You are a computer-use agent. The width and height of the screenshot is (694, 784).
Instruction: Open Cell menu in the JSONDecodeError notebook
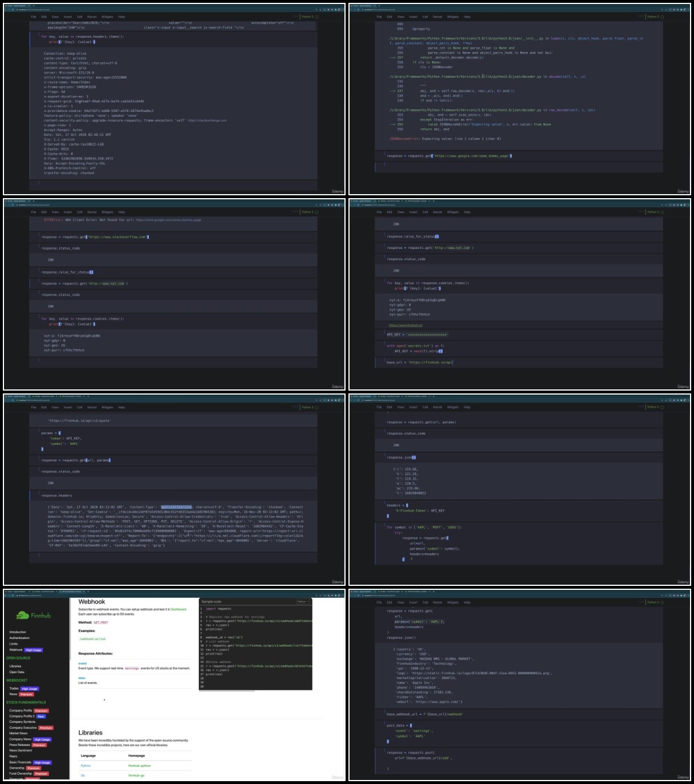425,17
